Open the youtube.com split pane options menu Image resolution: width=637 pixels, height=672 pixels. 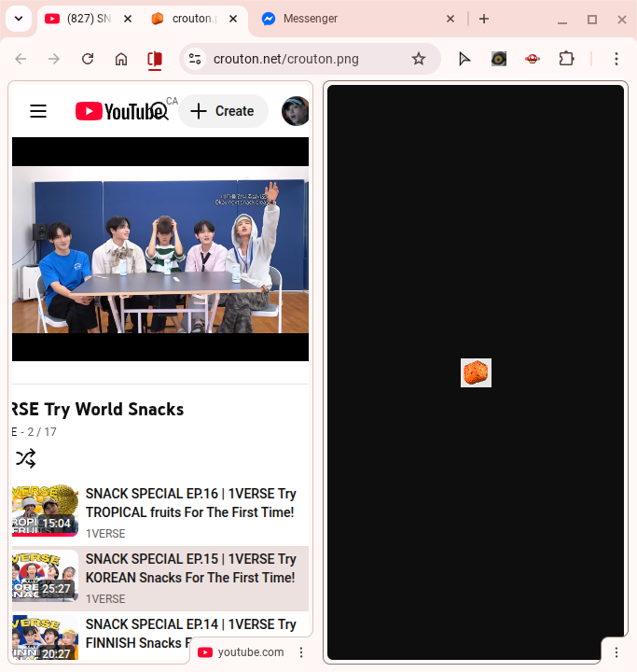(x=301, y=652)
